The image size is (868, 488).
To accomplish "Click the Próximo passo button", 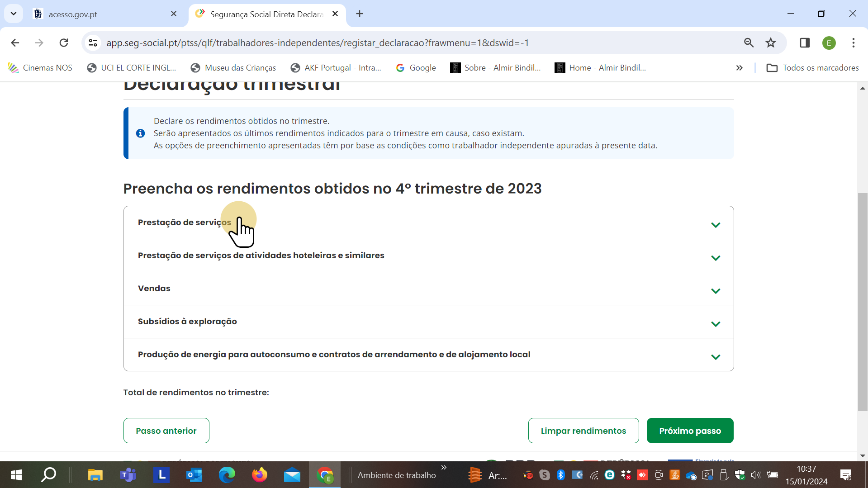I will tap(690, 431).
